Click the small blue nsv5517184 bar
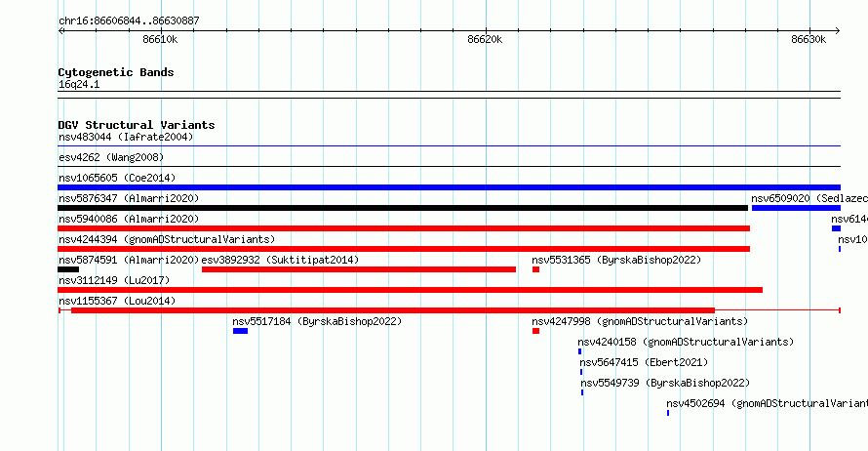The width and height of the screenshot is (868, 451). tap(240, 331)
